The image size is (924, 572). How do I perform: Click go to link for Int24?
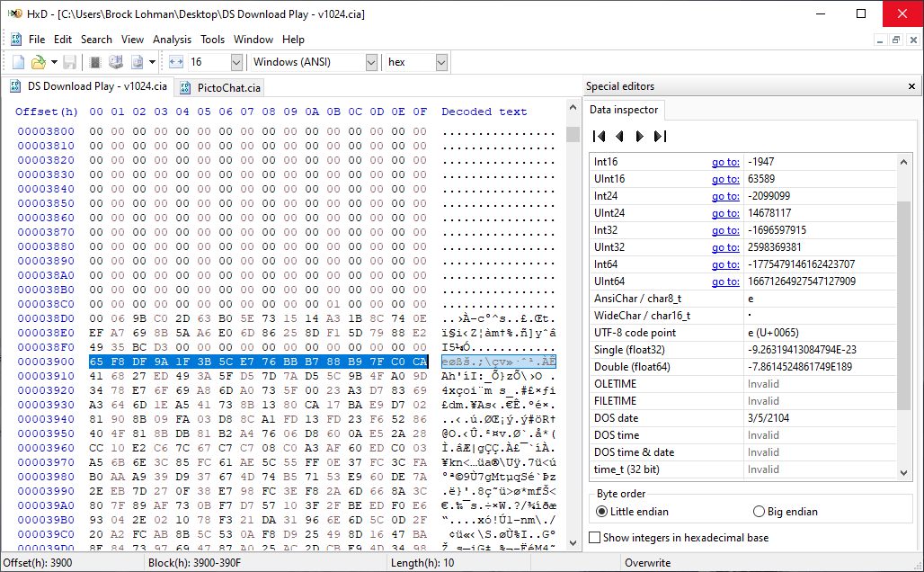pos(725,196)
